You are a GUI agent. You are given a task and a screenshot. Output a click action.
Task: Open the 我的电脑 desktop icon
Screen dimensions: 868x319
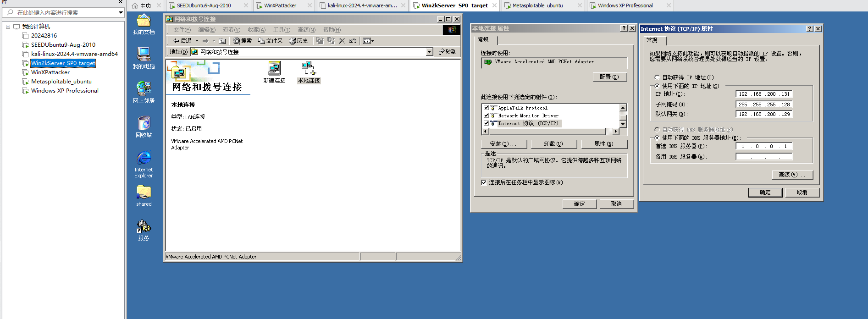[x=144, y=58]
